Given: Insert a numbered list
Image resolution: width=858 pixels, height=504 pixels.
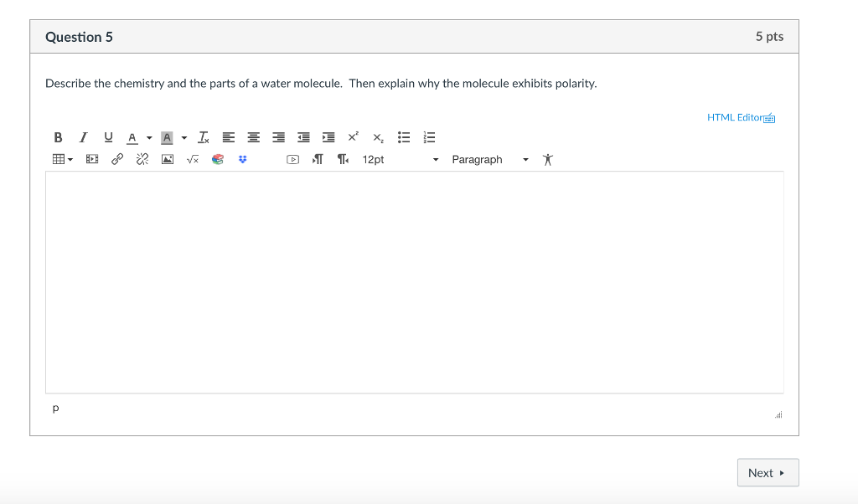Looking at the screenshot, I should [x=429, y=137].
